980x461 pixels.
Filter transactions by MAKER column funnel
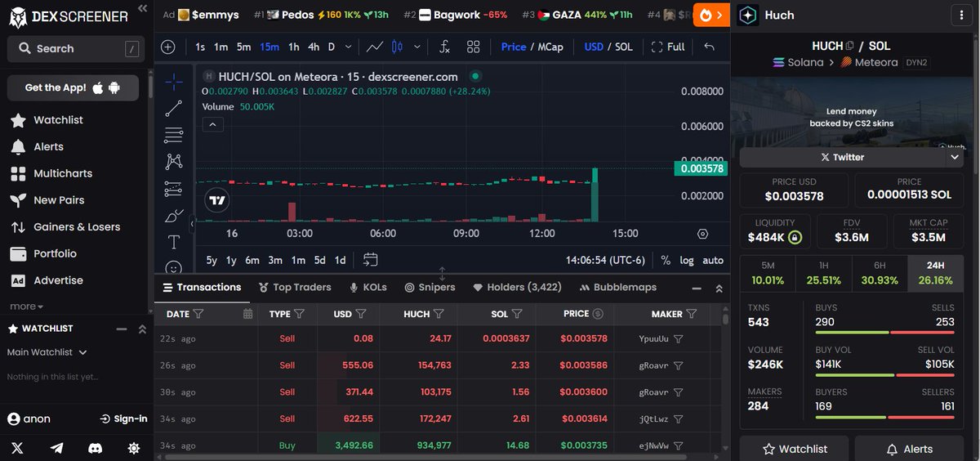[x=692, y=314]
